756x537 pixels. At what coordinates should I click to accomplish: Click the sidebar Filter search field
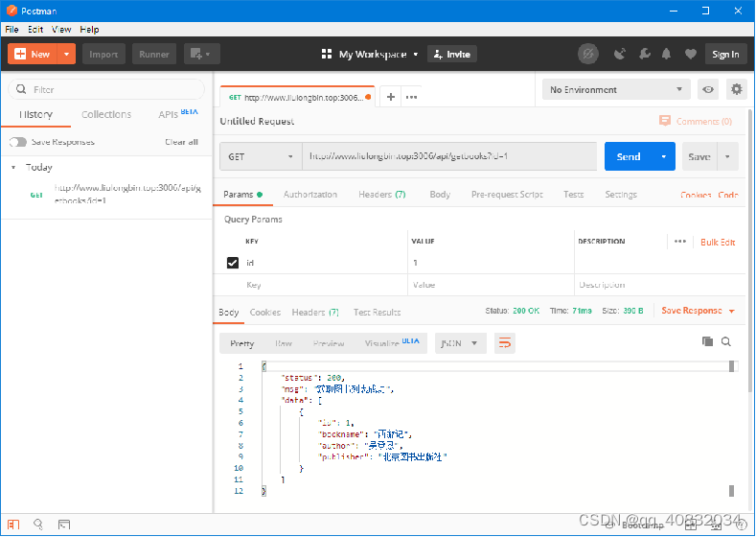106,90
